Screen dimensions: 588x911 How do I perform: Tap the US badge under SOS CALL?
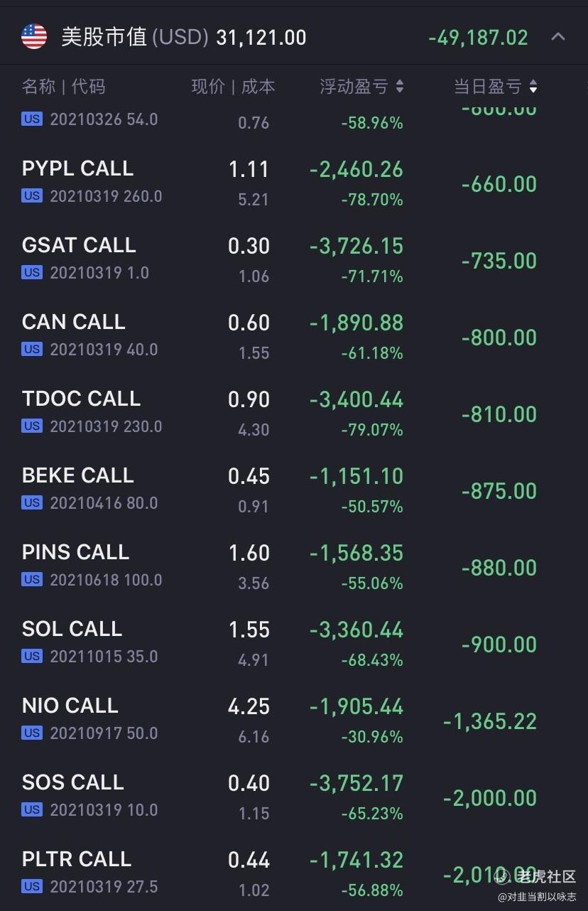tap(32, 809)
